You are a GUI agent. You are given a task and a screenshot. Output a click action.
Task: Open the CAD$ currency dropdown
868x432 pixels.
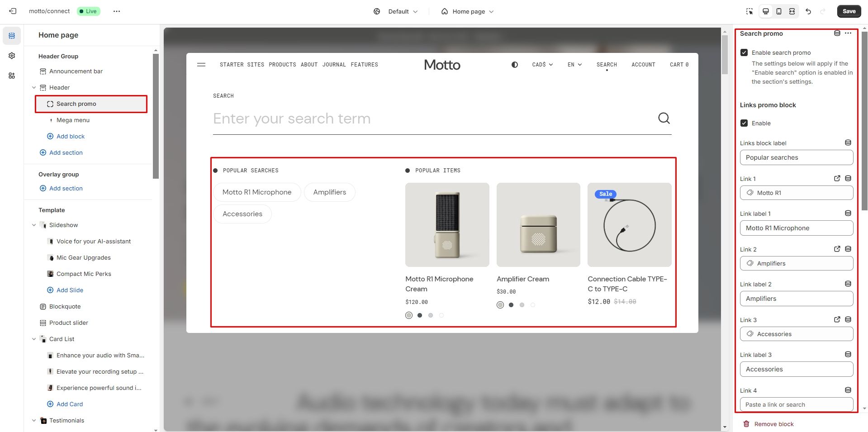click(542, 65)
